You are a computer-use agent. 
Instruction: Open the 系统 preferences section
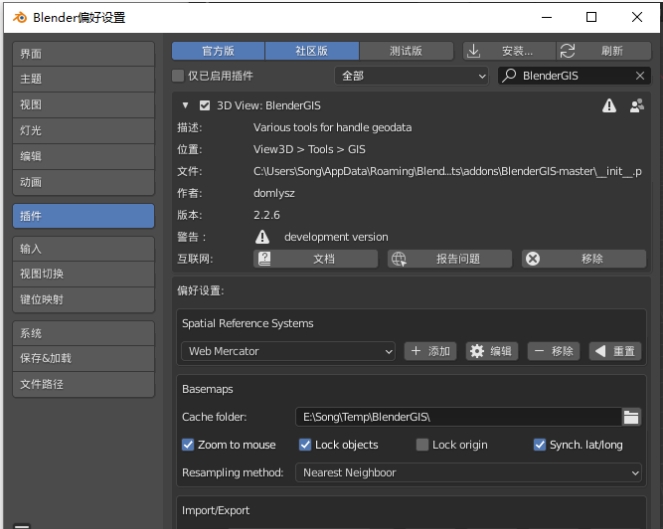click(x=84, y=333)
